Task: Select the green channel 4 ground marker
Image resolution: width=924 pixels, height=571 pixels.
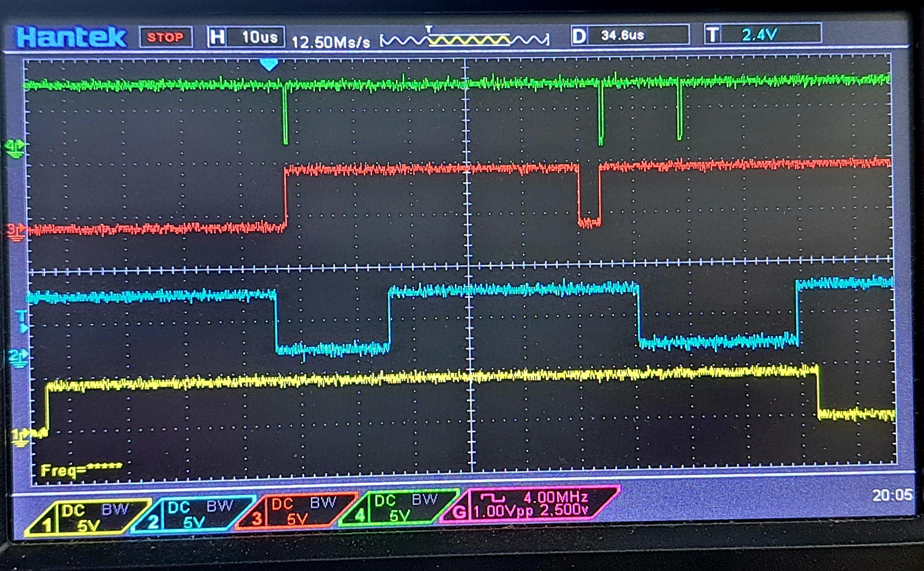Action: pyautogui.click(x=14, y=148)
